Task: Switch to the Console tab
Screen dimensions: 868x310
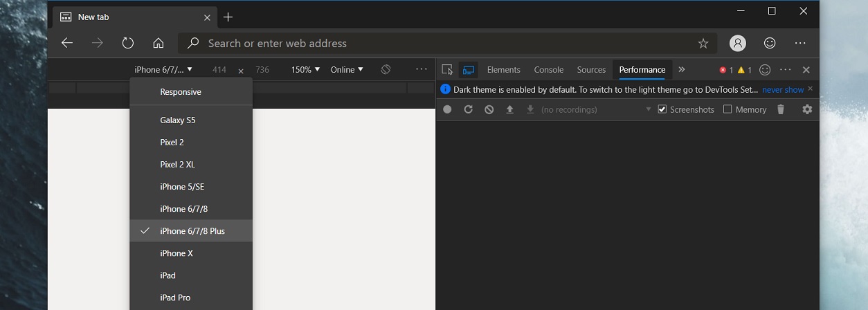Action: click(x=549, y=69)
